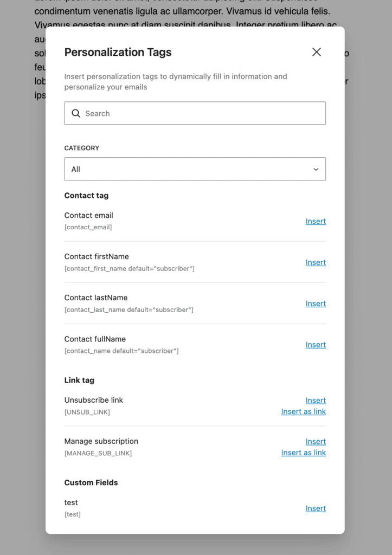
Task: Click the [UNSUB_LINK] tag code text
Action: pyautogui.click(x=87, y=412)
